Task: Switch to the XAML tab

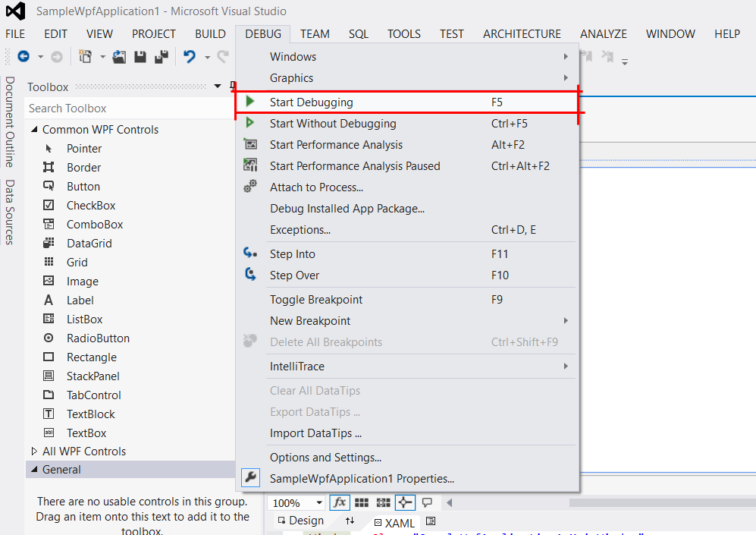Action: pyautogui.click(x=395, y=523)
